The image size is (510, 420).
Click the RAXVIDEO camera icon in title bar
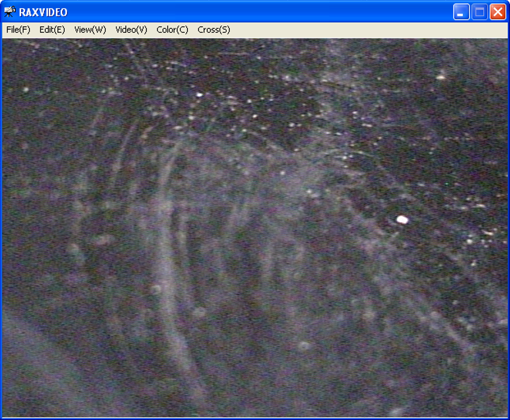10,12
